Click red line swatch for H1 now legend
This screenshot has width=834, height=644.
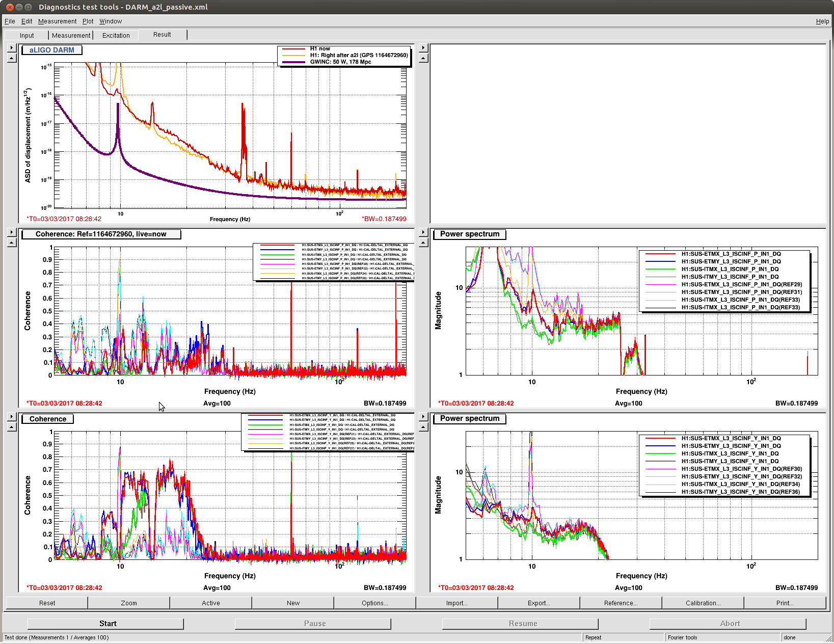pyautogui.click(x=293, y=49)
